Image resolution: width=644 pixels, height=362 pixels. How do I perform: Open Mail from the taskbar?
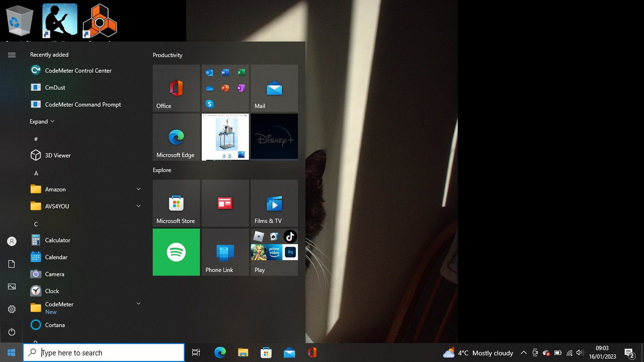pos(289,352)
